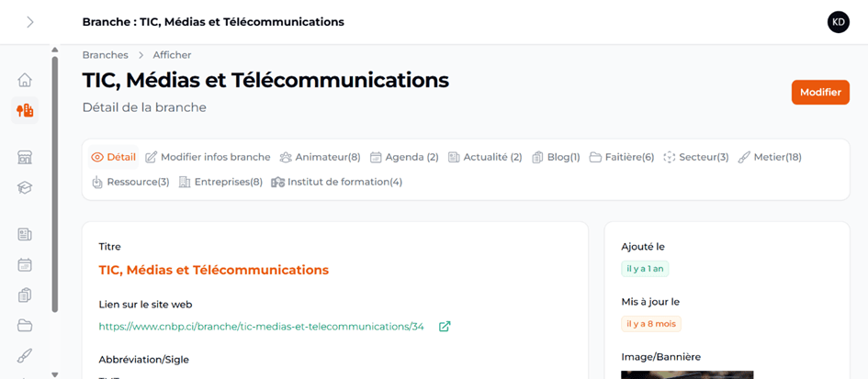868x379 pixels.
Task: Open external website link icon
Action: point(445,326)
